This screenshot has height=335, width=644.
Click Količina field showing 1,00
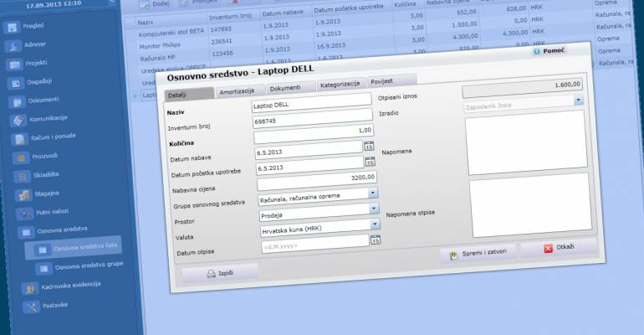[x=314, y=134]
